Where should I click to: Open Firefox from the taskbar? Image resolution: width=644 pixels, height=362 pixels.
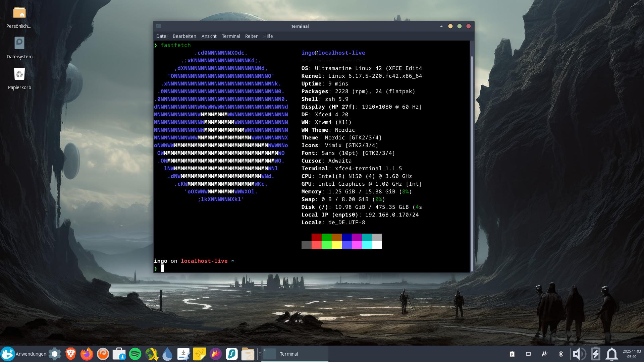pos(87,354)
